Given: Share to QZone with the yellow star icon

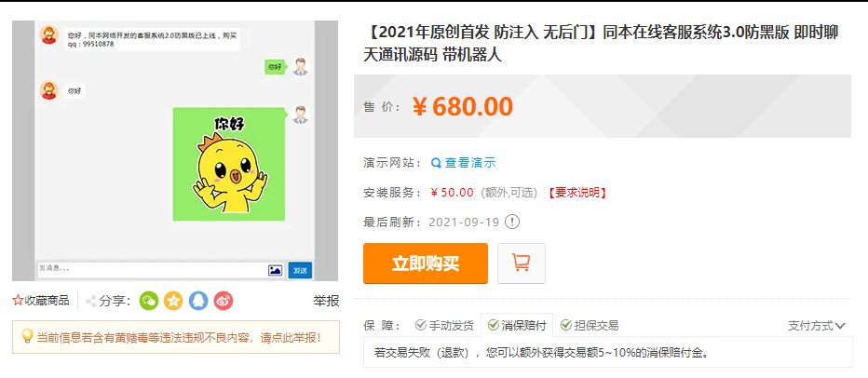Looking at the screenshot, I should pos(173,301).
